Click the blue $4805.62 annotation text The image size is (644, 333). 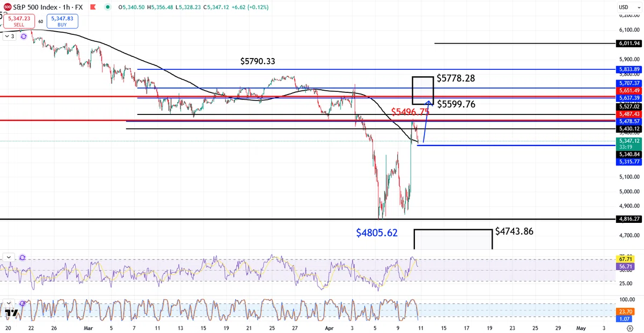click(377, 233)
